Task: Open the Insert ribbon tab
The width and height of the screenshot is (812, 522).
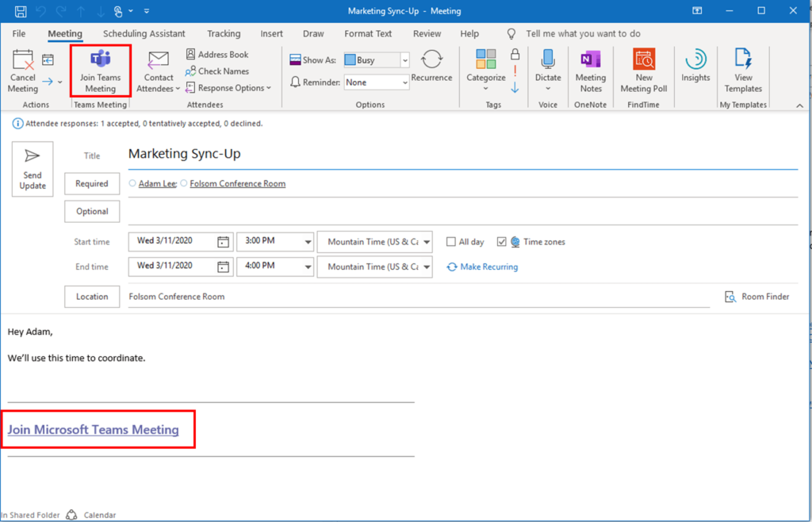Action: tap(271, 33)
